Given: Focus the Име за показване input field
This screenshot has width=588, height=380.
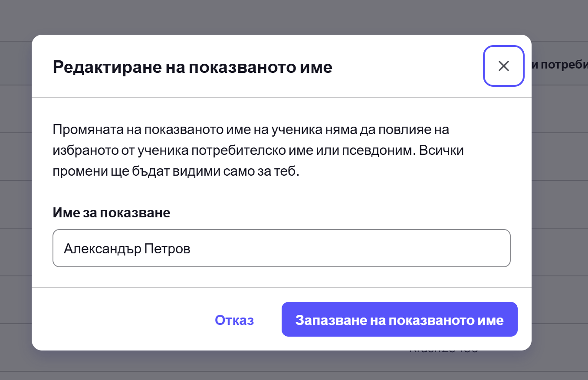Looking at the screenshot, I should tap(281, 248).
